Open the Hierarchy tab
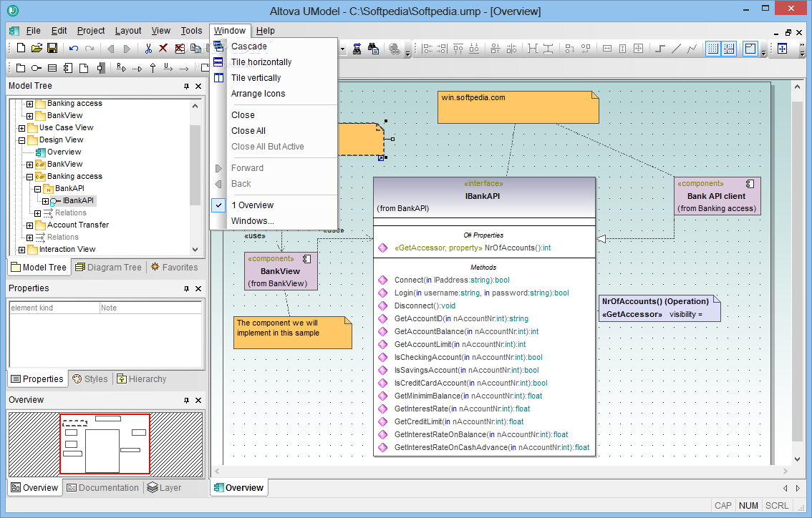The height and width of the screenshot is (518, 812). (142, 379)
